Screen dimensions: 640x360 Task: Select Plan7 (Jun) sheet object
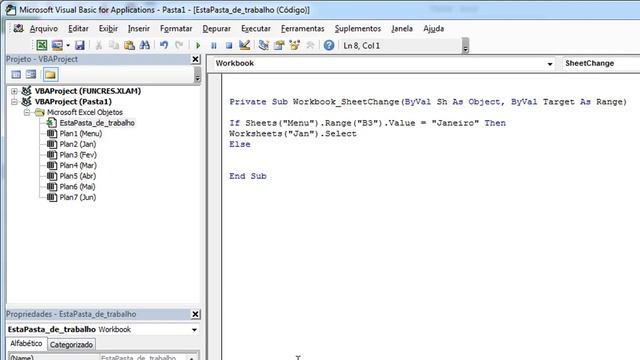click(78, 197)
